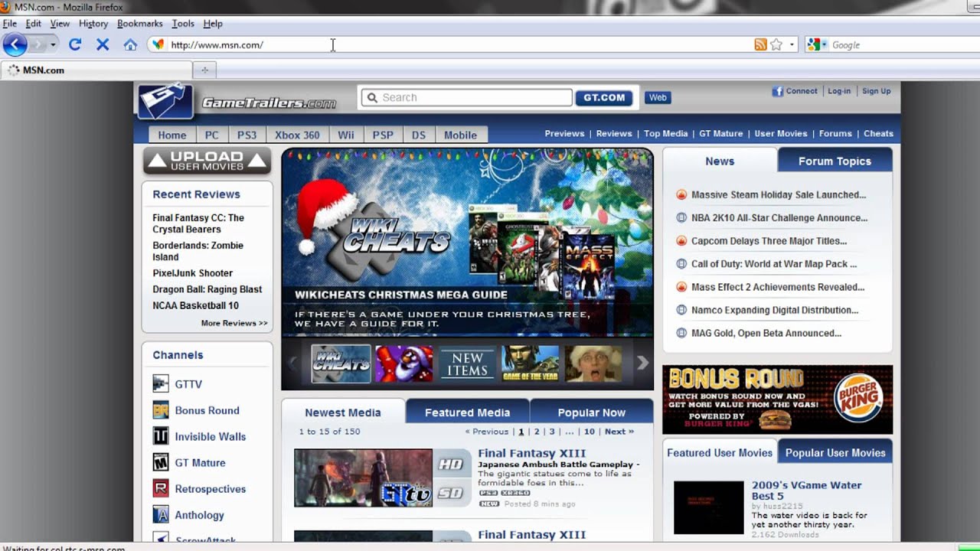Click icon beside MAG Gold, Open Beta news
This screenshot has width=980, height=551.
(x=681, y=333)
